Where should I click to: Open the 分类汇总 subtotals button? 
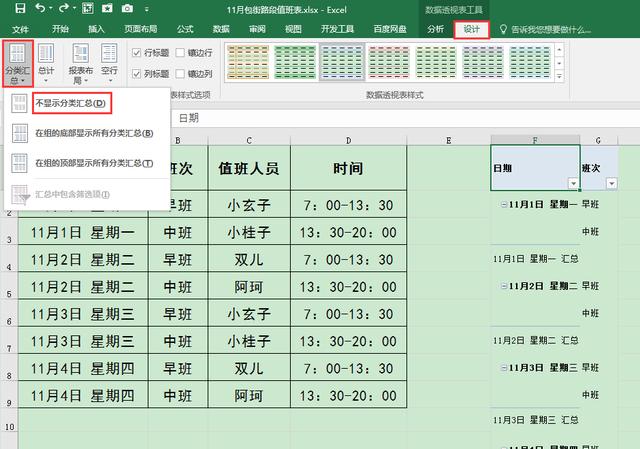18,63
